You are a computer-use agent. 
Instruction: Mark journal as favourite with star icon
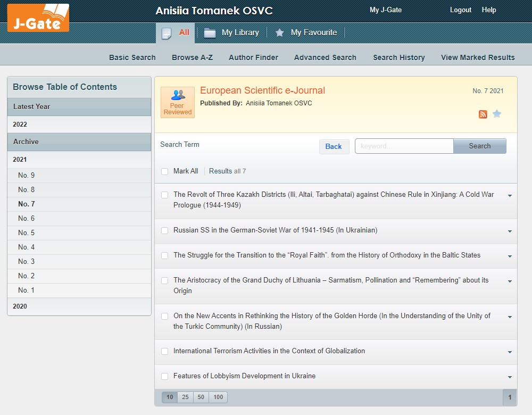(x=497, y=114)
